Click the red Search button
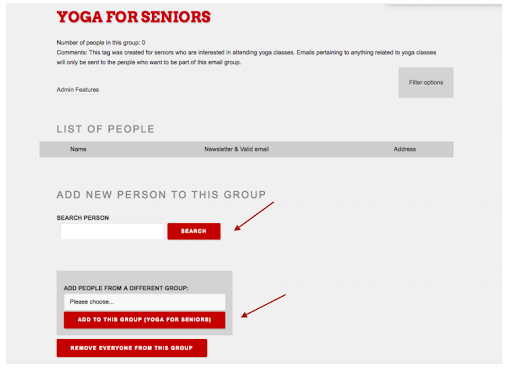 pos(194,231)
